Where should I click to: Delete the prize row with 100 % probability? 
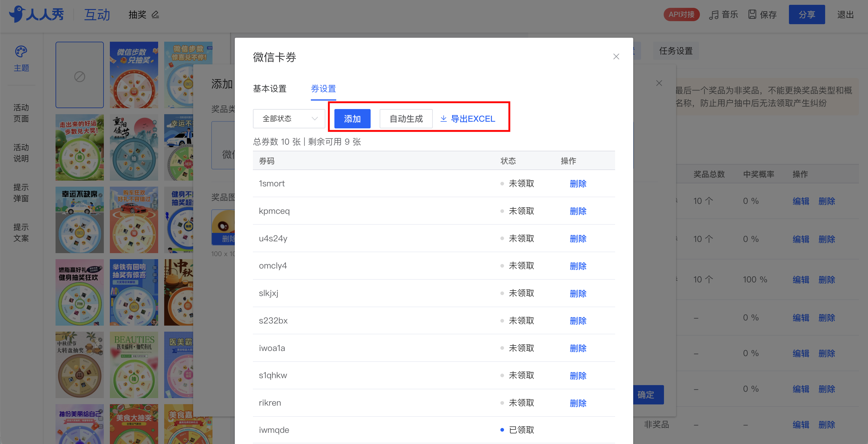827,280
